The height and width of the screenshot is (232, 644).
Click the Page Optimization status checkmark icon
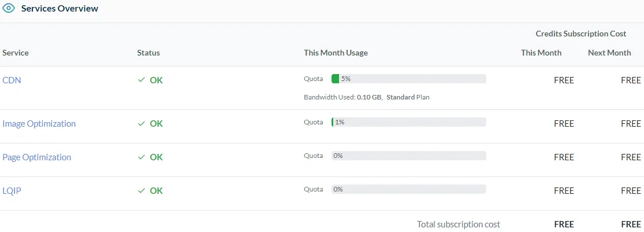click(142, 157)
